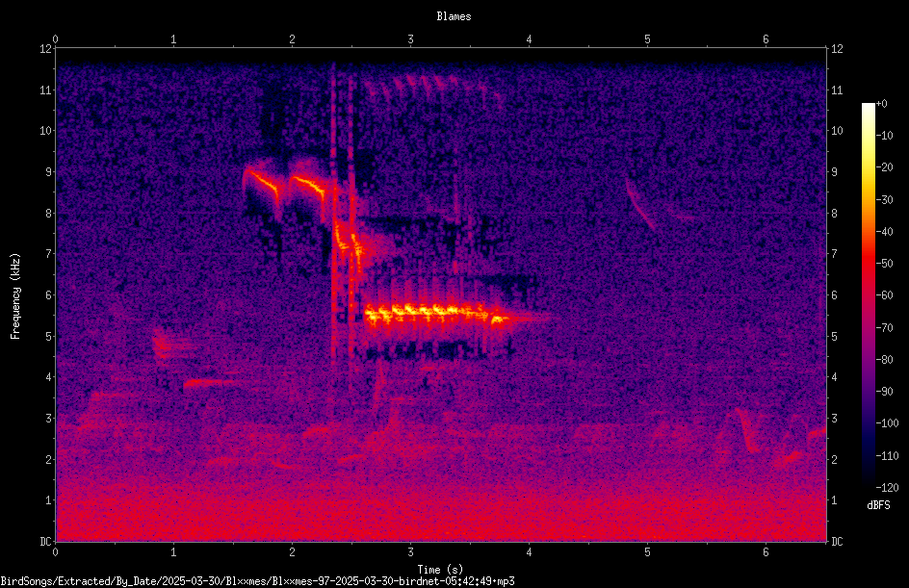Click the "3" tick on the left frequency axis
The image size is (909, 588).
coord(48,419)
